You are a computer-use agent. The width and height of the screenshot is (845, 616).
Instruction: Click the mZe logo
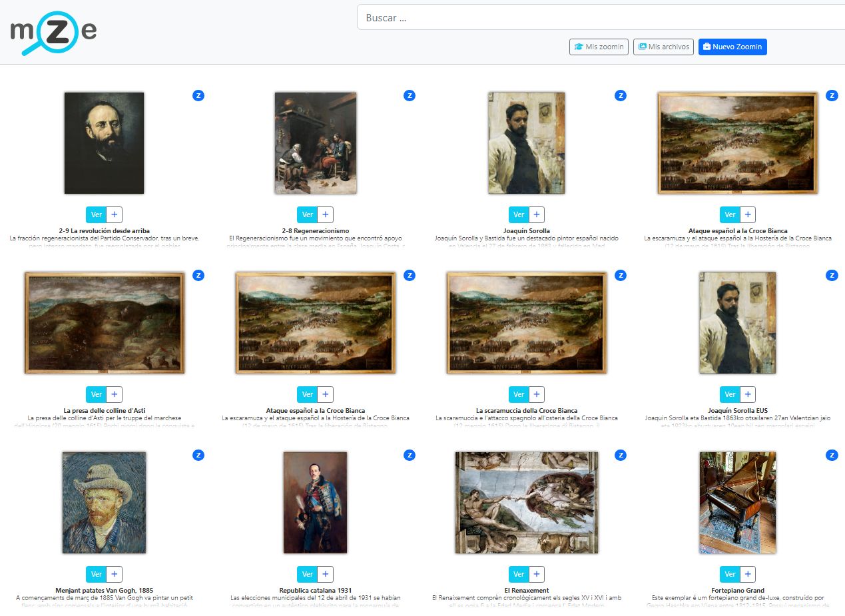(x=53, y=33)
